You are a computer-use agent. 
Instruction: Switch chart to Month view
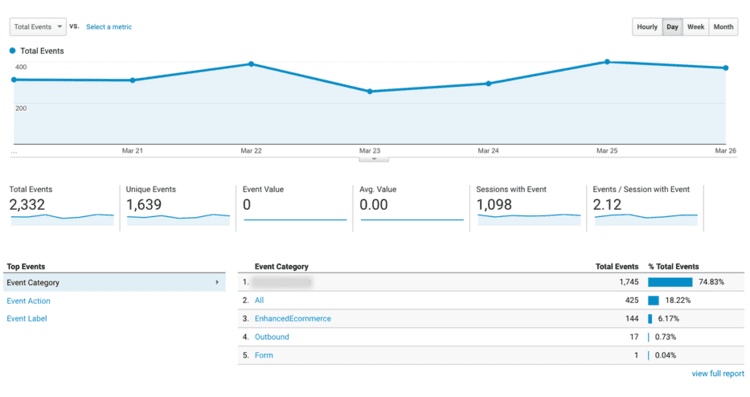pos(723,27)
